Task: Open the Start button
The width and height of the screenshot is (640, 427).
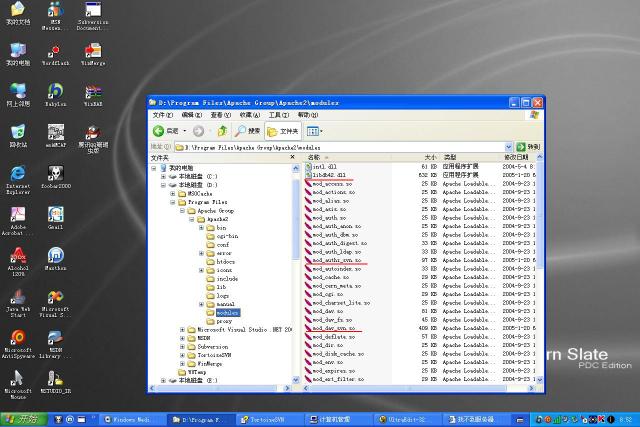Action: (24, 419)
